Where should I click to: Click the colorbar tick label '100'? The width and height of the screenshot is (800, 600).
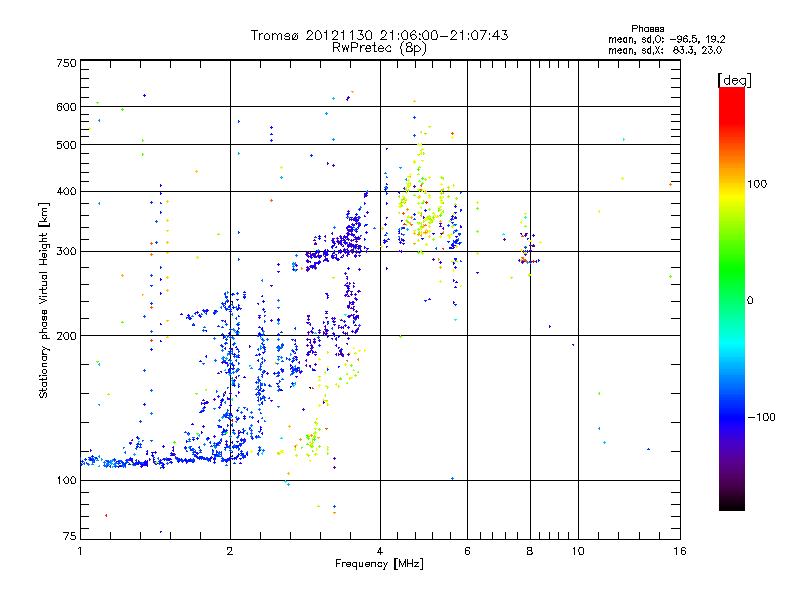click(757, 184)
